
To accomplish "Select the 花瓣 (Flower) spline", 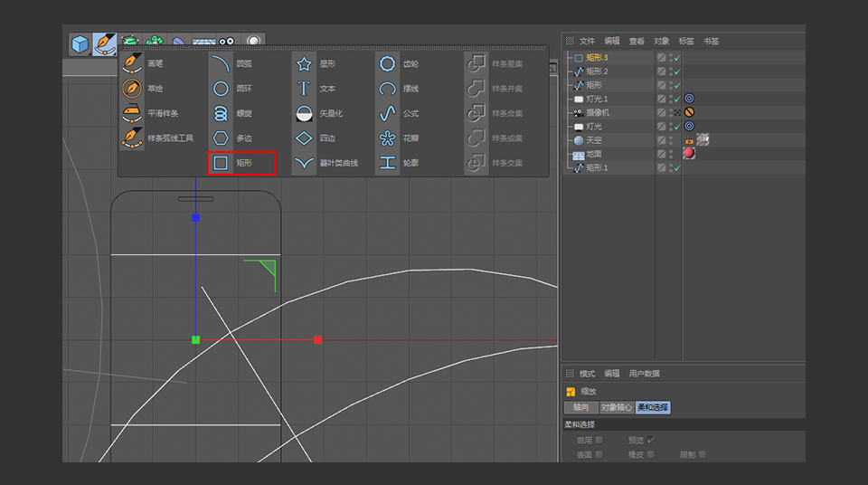I will [388, 138].
